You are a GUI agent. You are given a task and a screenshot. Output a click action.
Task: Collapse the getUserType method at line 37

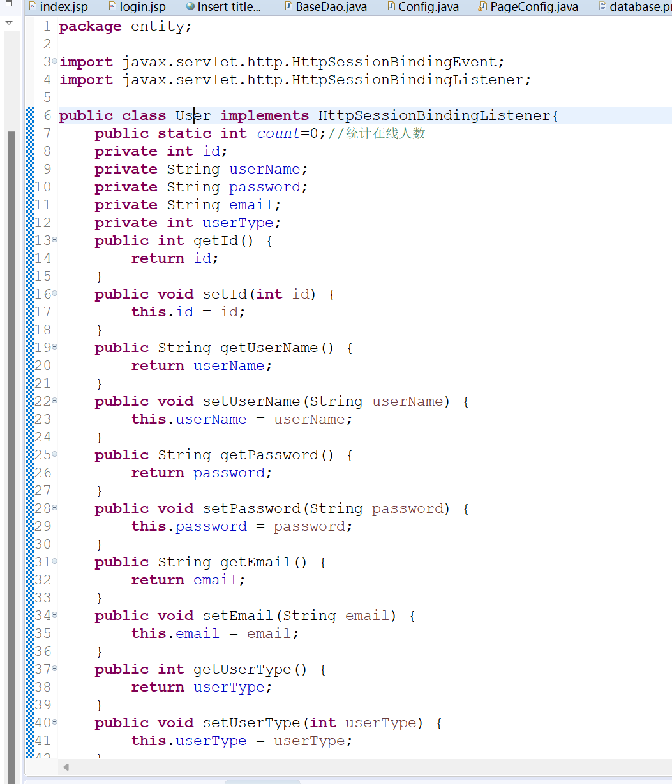pyautogui.click(x=54, y=669)
